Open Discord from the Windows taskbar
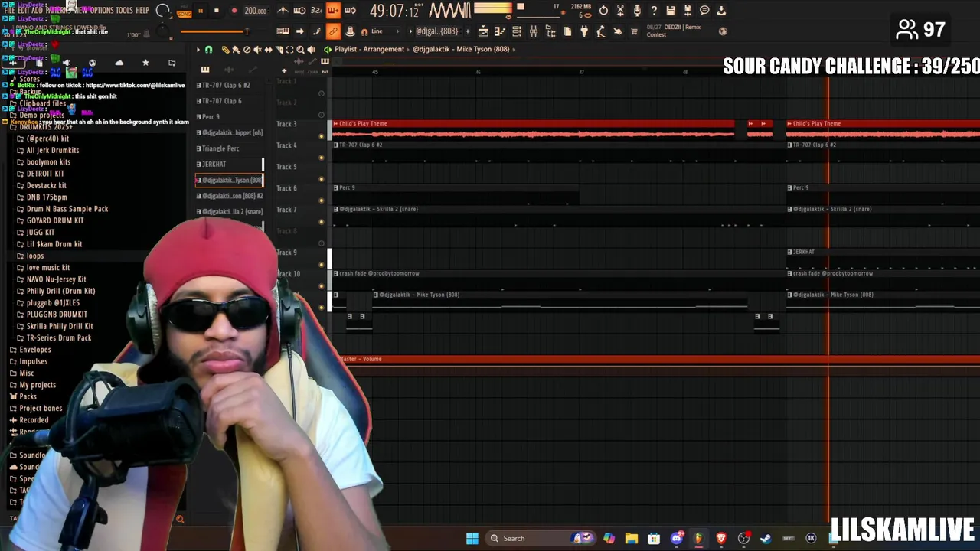The image size is (980, 551). [x=676, y=539]
